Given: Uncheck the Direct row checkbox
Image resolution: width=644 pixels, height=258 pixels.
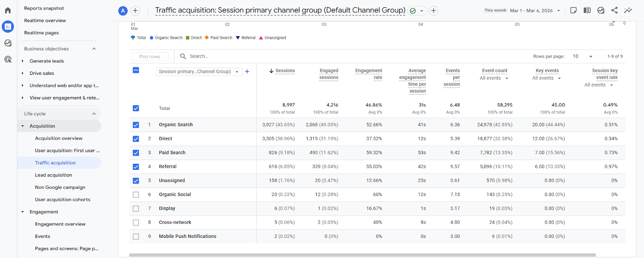Looking at the screenshot, I should click(x=136, y=139).
